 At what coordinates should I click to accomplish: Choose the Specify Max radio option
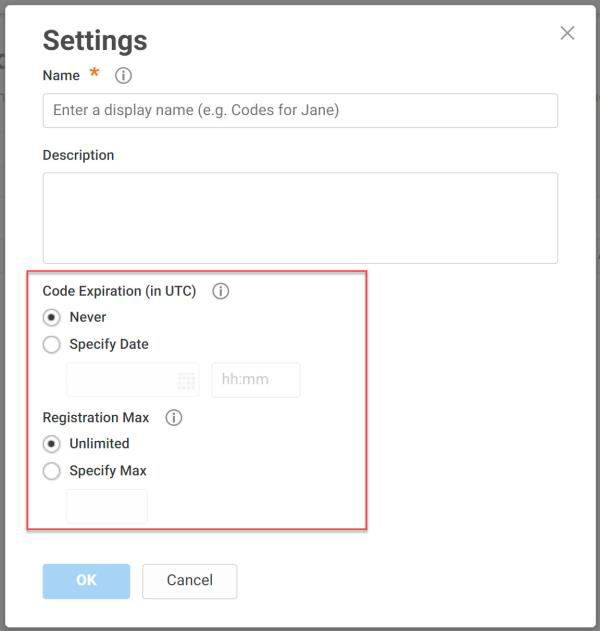pos(52,471)
